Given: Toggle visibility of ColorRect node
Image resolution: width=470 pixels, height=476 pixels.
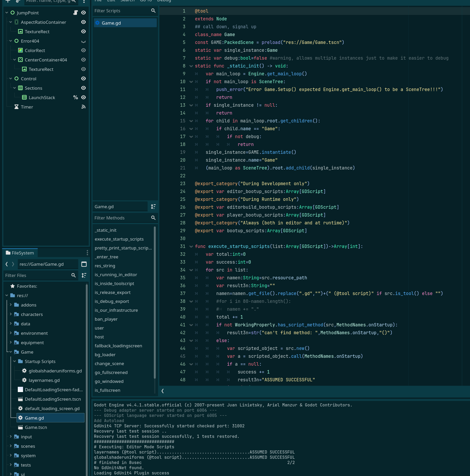Looking at the screenshot, I should pyautogui.click(x=83, y=50).
